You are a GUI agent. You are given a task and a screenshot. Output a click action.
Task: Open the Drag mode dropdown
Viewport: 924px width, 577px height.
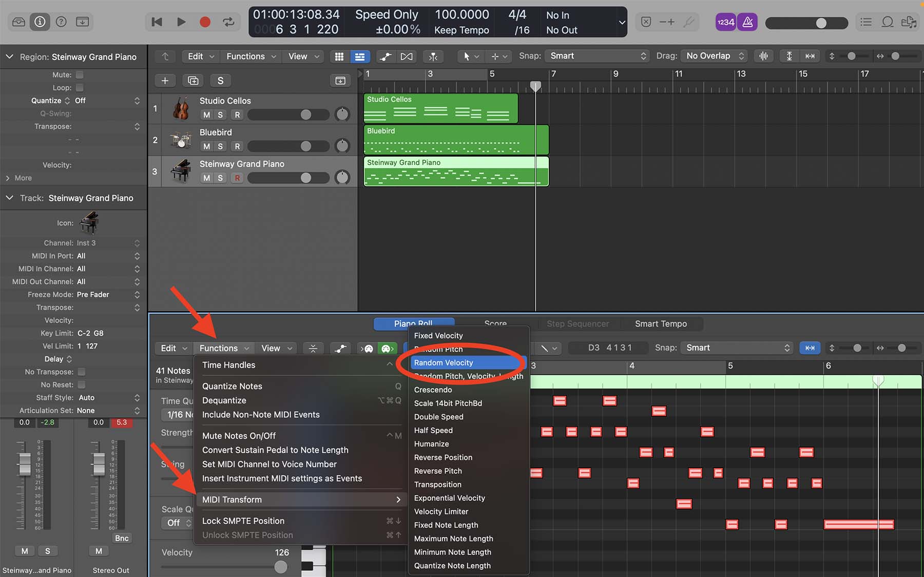(715, 56)
